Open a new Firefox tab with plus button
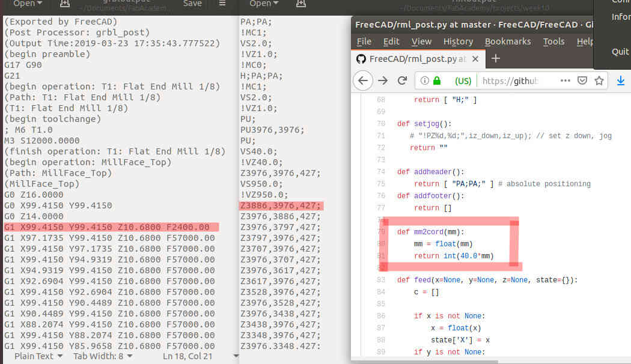 coord(495,59)
